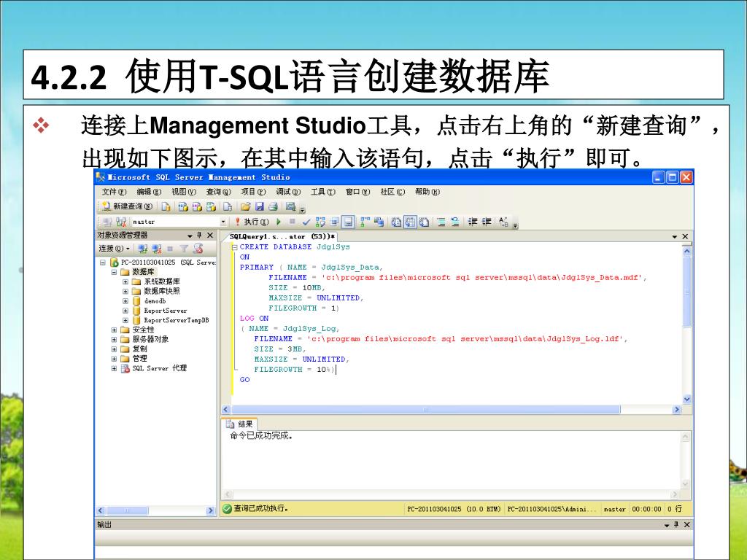Image resolution: width=747 pixels, height=560 pixels.
Task: Decrease the line indent
Action: pos(473,222)
